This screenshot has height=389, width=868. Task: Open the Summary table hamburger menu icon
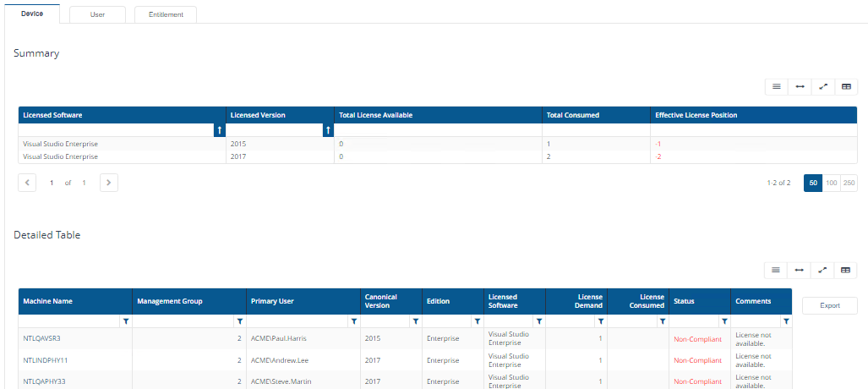777,86
